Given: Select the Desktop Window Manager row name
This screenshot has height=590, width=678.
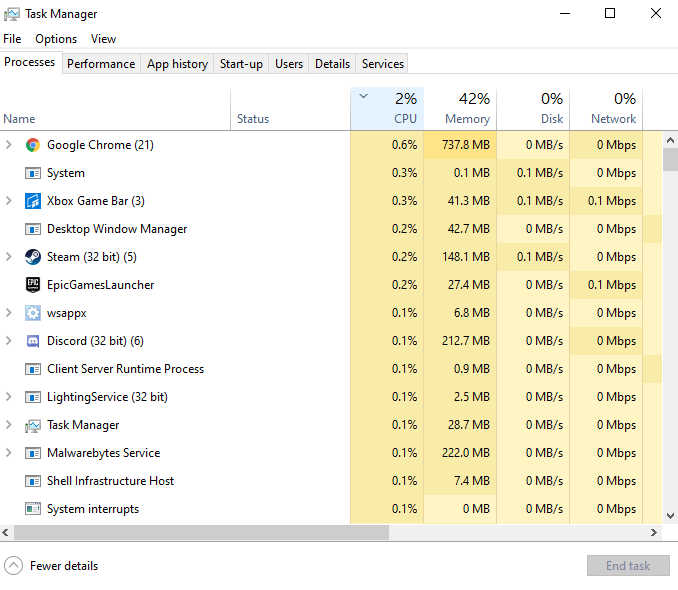Looking at the screenshot, I should [117, 229].
